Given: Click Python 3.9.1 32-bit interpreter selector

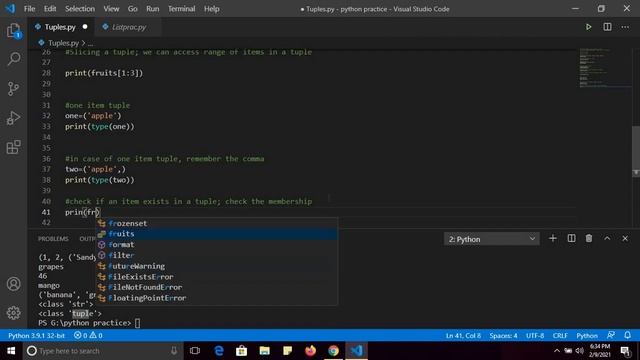Looking at the screenshot, I should (x=36, y=336).
